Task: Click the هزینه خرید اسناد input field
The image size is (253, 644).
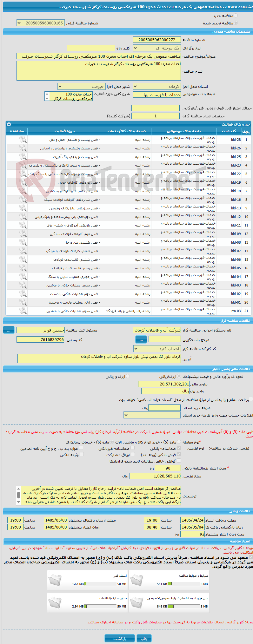Action: point(164,408)
